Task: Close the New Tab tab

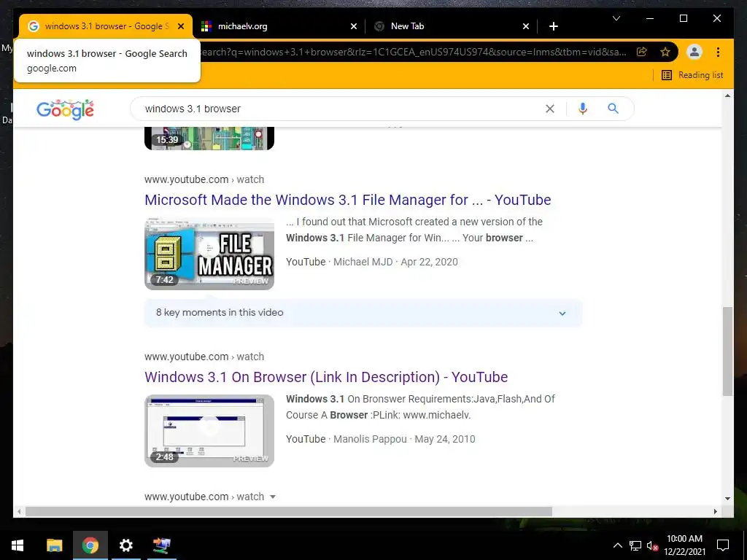Action: (x=525, y=26)
